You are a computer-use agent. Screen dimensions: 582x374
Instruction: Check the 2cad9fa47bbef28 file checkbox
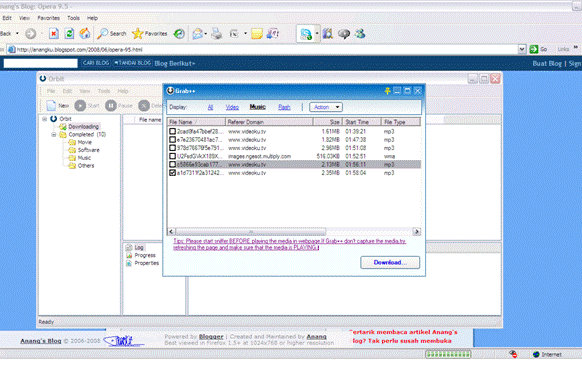pos(172,131)
